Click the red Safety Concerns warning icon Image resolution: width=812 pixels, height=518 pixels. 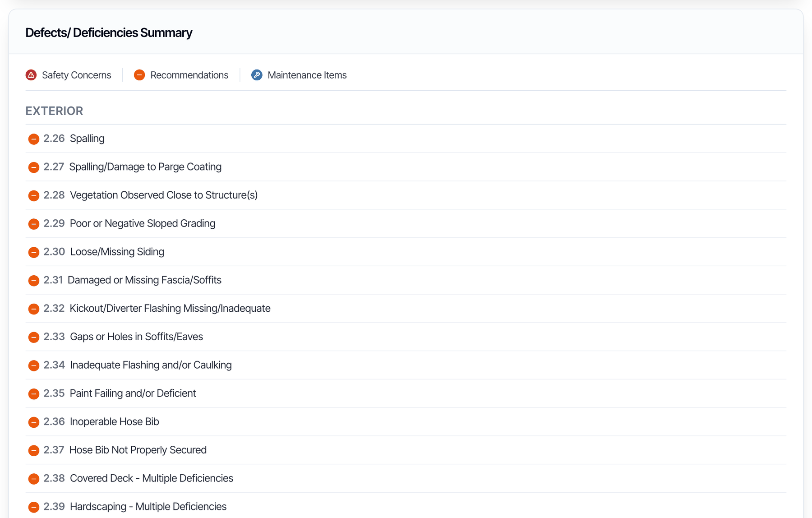pos(31,75)
